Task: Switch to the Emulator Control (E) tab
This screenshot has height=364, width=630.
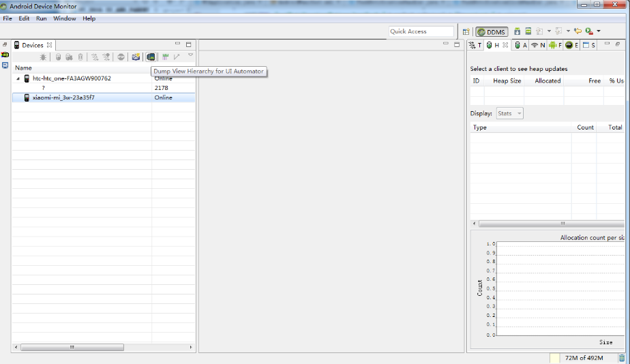Action: pyautogui.click(x=572, y=45)
